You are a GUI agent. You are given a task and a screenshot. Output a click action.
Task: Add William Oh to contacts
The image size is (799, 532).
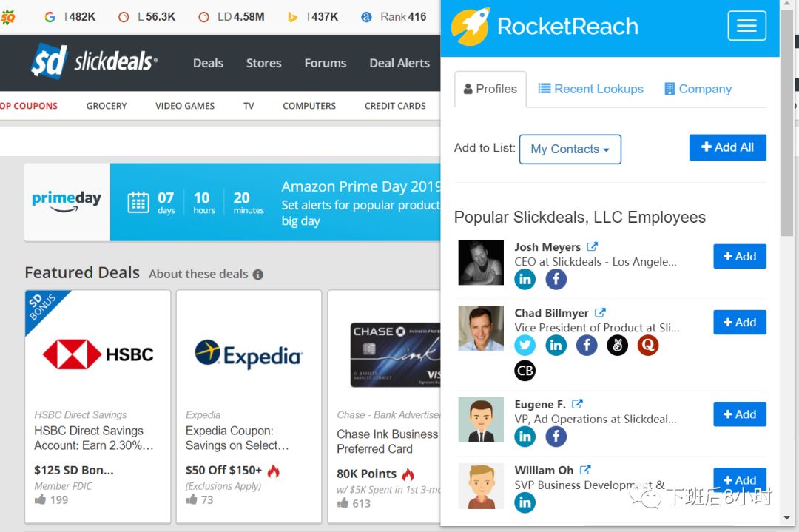pyautogui.click(x=739, y=480)
